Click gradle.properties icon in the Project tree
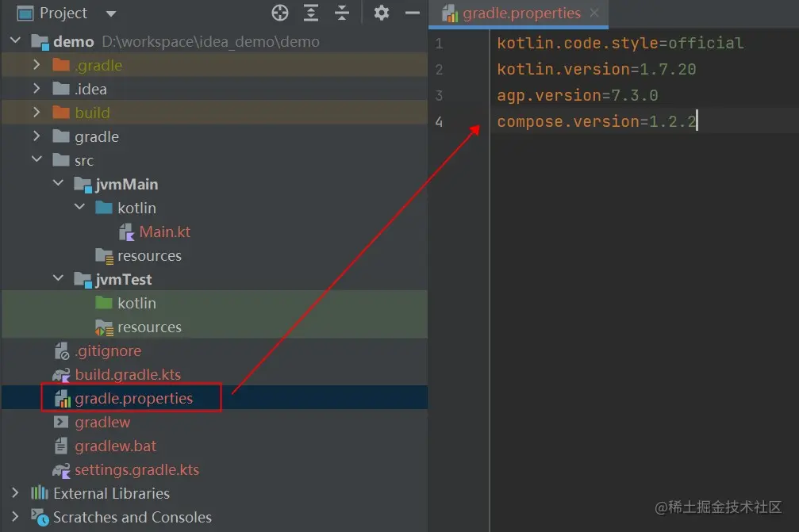This screenshot has height=532, width=799. (x=62, y=399)
